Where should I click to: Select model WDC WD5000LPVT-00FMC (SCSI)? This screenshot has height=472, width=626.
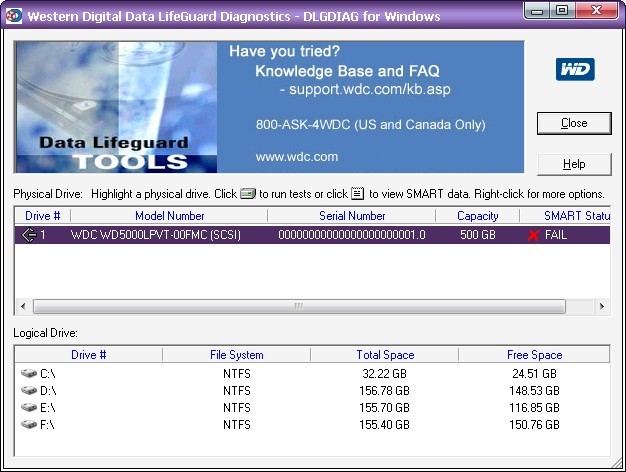tap(156, 235)
